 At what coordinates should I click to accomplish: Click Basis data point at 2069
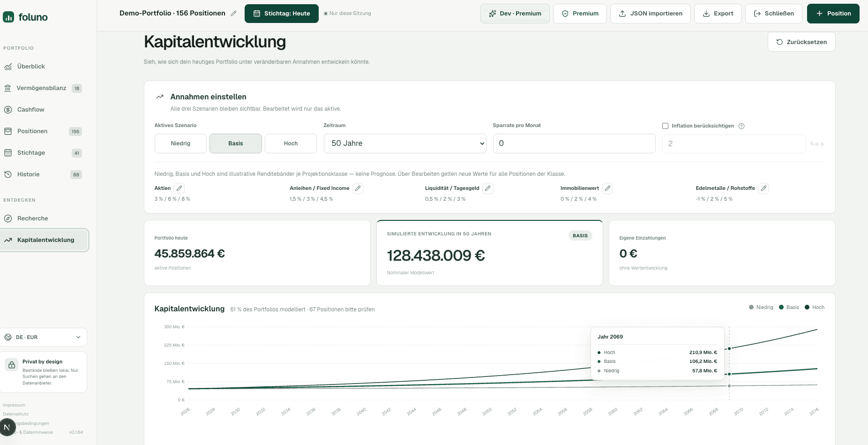click(729, 374)
